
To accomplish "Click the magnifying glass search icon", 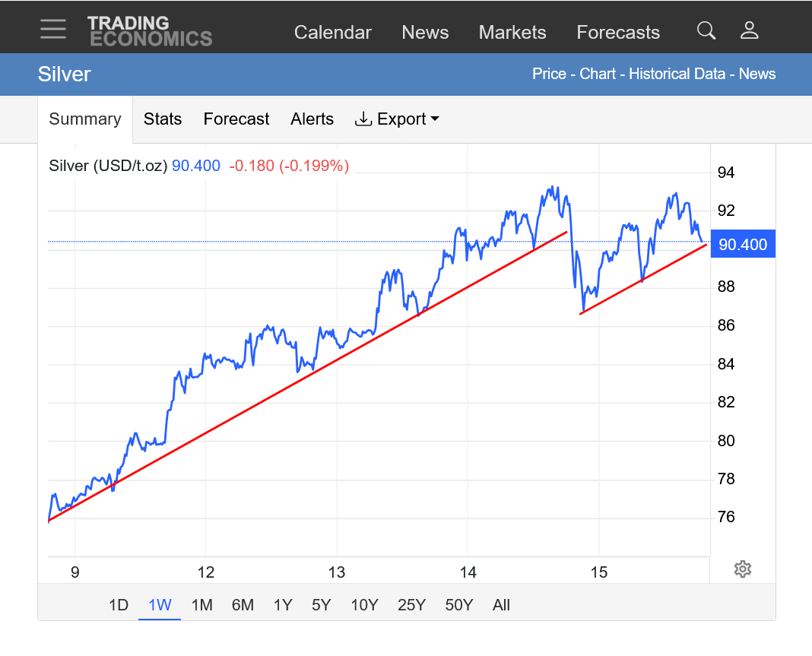I will (706, 30).
